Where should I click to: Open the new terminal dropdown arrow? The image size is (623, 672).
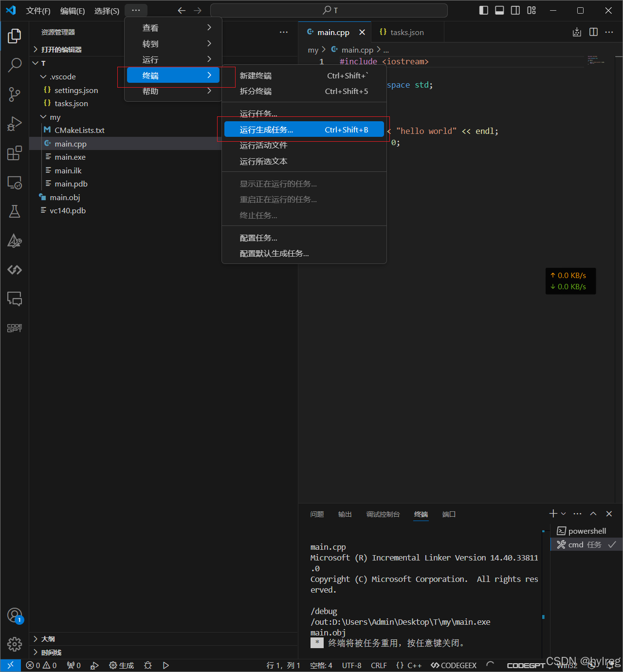[x=564, y=514]
